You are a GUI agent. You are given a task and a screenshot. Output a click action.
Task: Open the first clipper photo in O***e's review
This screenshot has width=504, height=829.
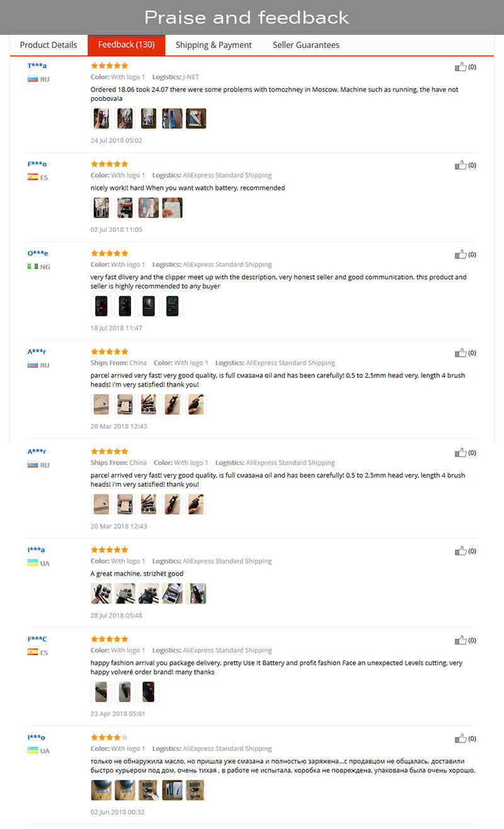pyautogui.click(x=101, y=306)
